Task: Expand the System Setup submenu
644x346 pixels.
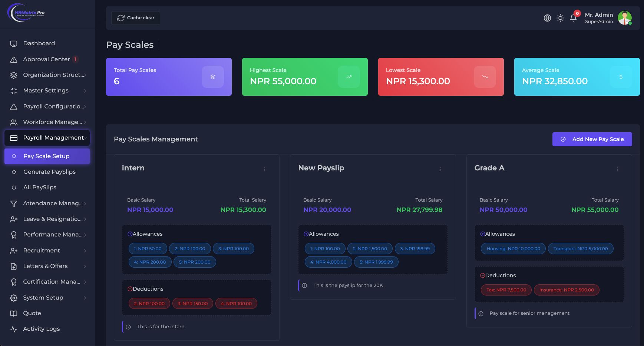Action: 85,298
